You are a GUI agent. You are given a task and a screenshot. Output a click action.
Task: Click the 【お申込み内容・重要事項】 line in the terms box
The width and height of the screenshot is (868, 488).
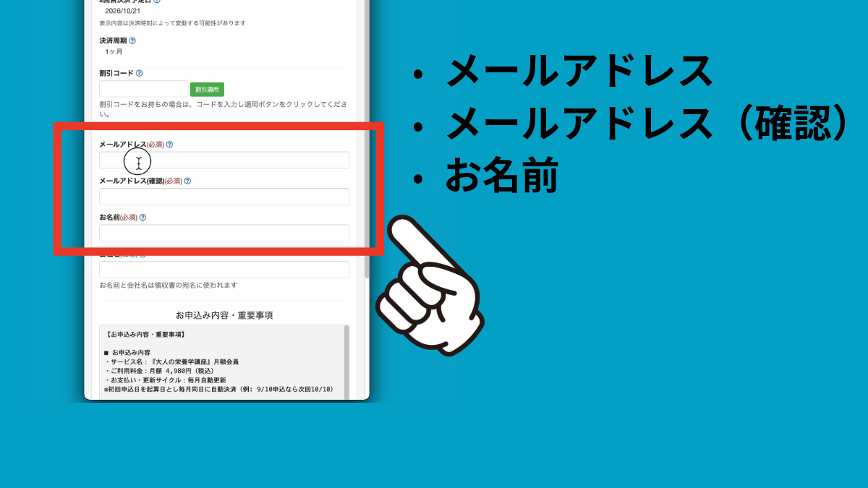tap(145, 335)
